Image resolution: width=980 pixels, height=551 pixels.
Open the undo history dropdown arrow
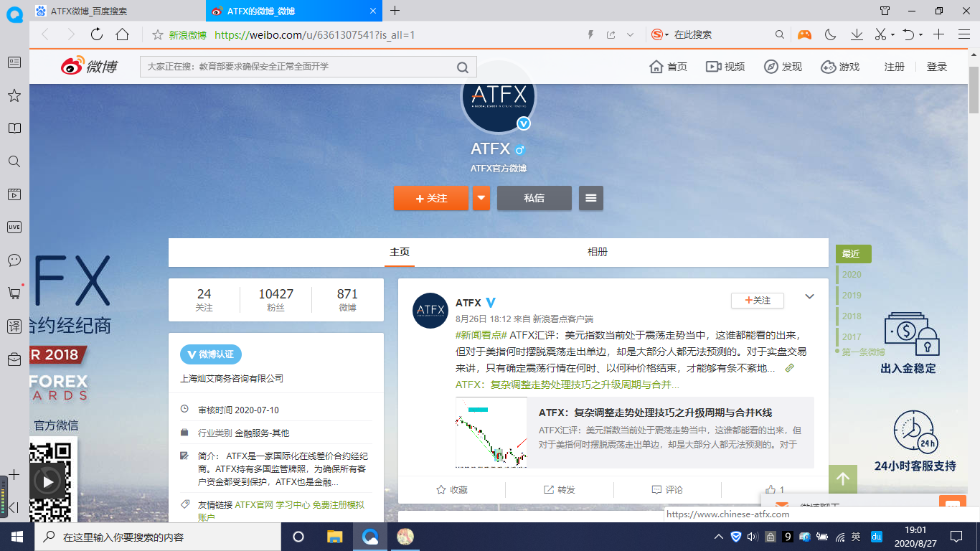coord(921,34)
